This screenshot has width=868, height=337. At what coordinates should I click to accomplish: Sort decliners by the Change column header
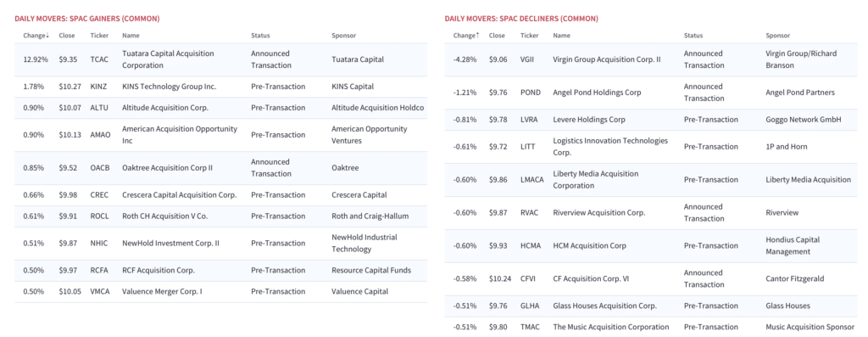[466, 36]
